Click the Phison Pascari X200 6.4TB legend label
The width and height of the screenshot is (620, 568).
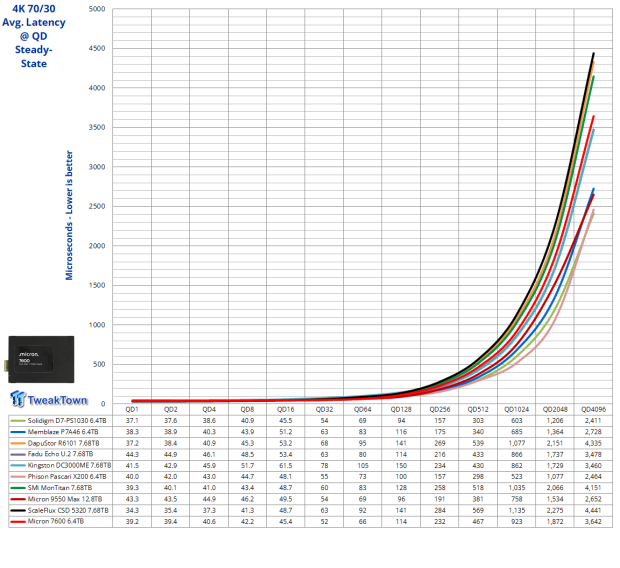[67, 477]
